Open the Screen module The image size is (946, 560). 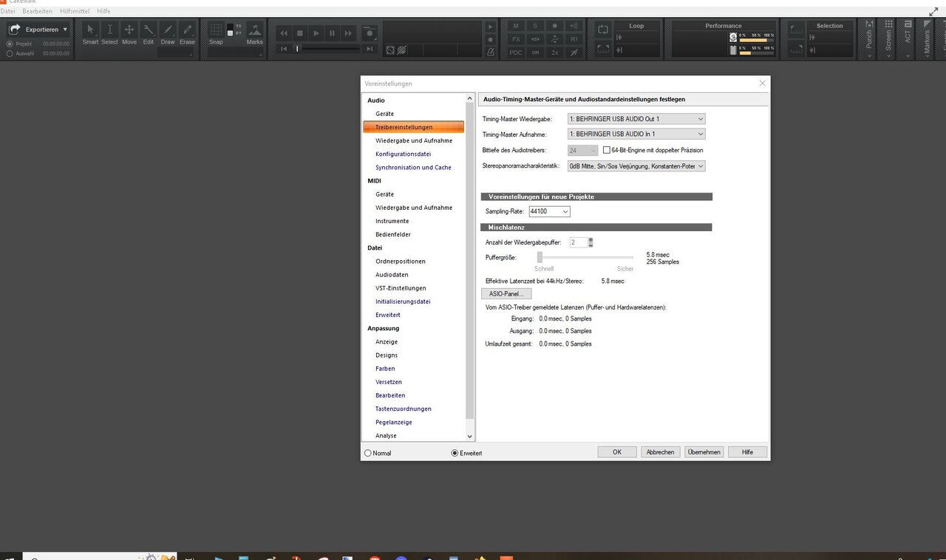[888, 39]
